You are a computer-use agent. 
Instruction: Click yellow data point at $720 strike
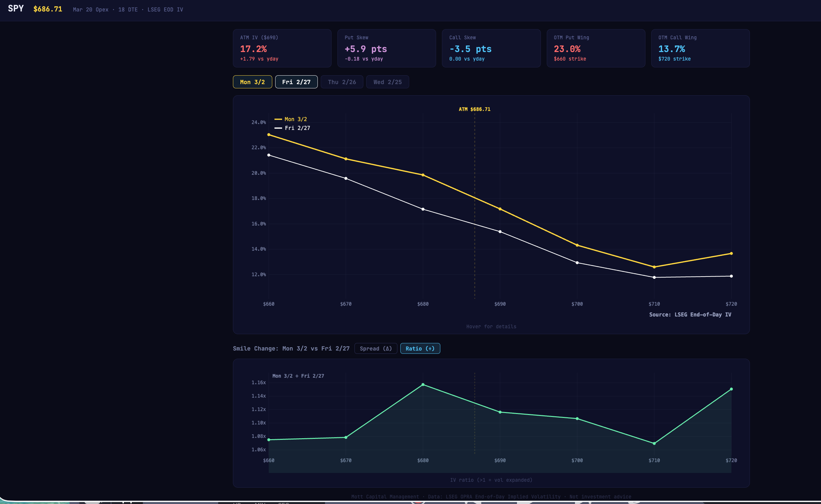(x=731, y=253)
